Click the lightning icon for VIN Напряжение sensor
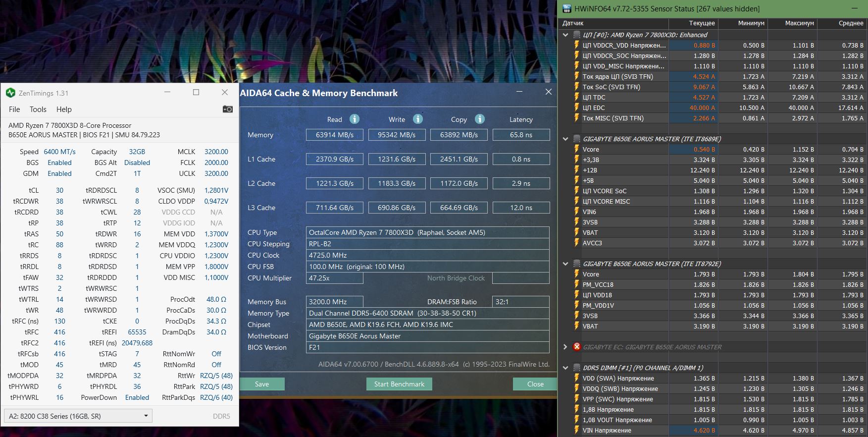Viewport: 868px width, 437px height. click(x=576, y=430)
